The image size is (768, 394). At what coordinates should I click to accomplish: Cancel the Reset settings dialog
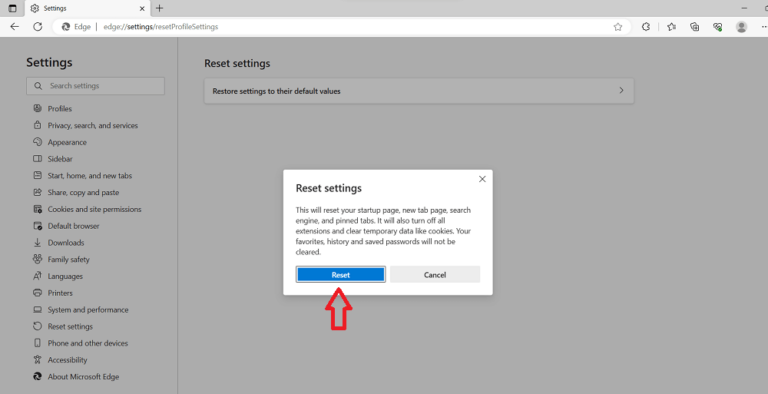[x=435, y=274]
